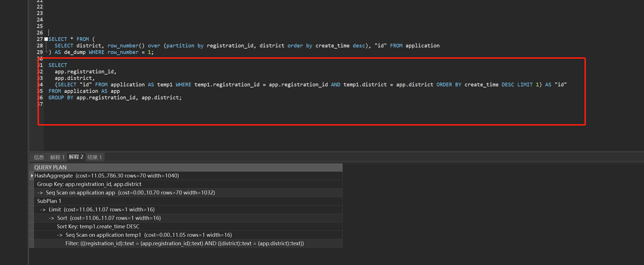Click app.registration_id on the select list line
Screen dimensions: 644x265
click(x=86, y=72)
